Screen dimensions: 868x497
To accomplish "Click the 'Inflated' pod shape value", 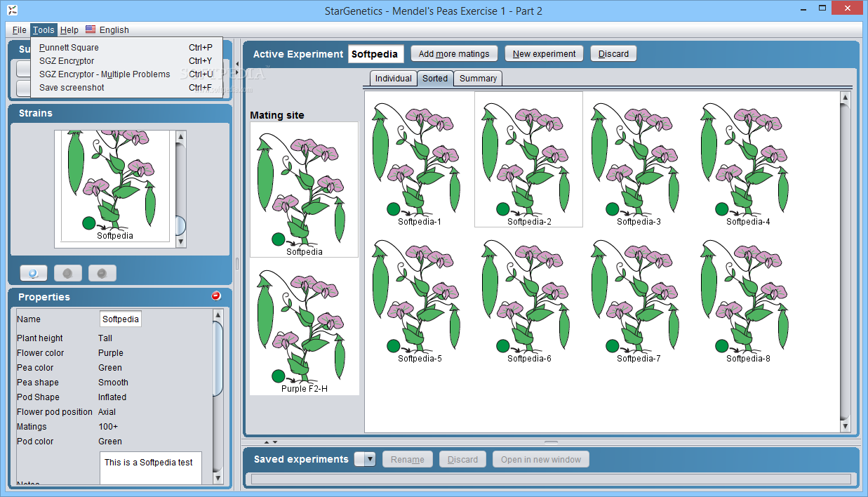I will click(x=112, y=397).
